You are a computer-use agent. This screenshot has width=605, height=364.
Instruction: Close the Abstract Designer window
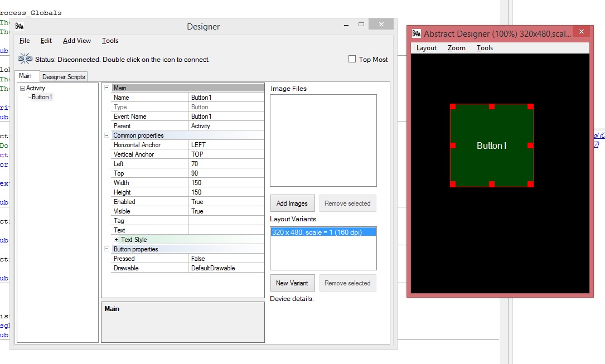[x=582, y=31]
